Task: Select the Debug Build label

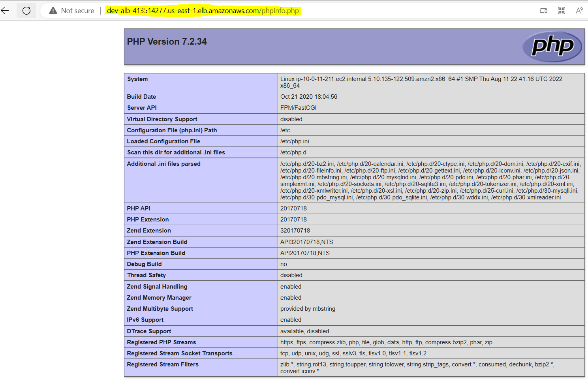Action: (144, 264)
